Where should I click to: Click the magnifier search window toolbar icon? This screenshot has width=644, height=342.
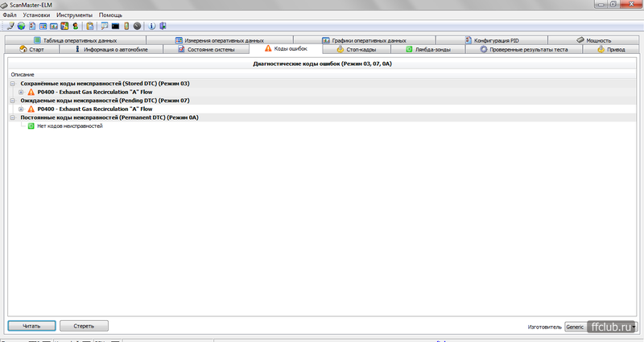click(105, 26)
